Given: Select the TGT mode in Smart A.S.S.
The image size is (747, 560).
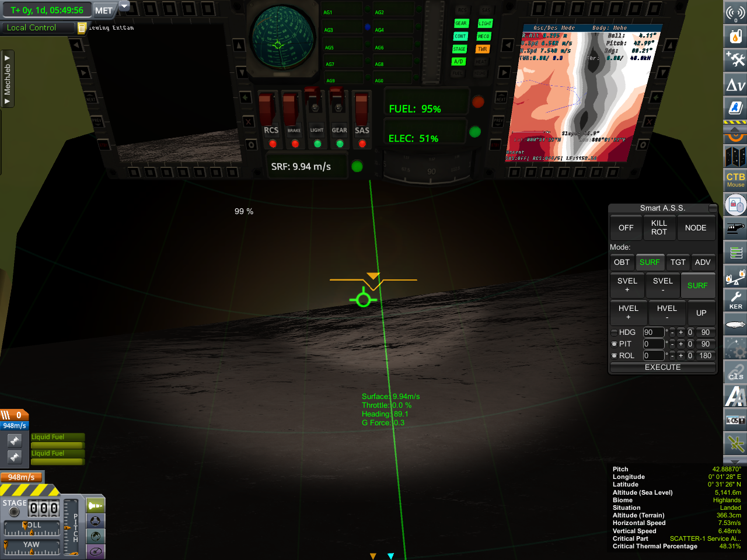Looking at the screenshot, I should 678,262.
